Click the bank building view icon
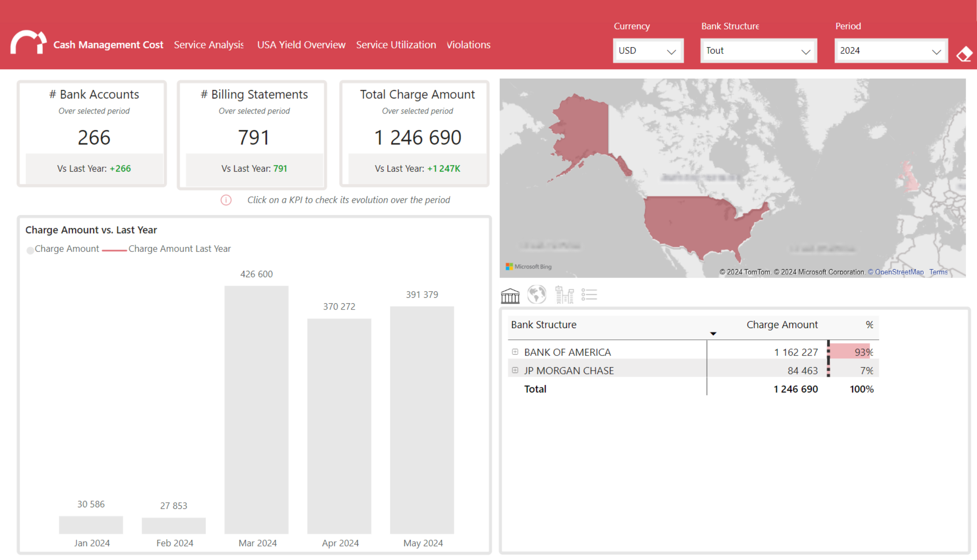Viewport: 977px width, 560px height. [x=510, y=296]
